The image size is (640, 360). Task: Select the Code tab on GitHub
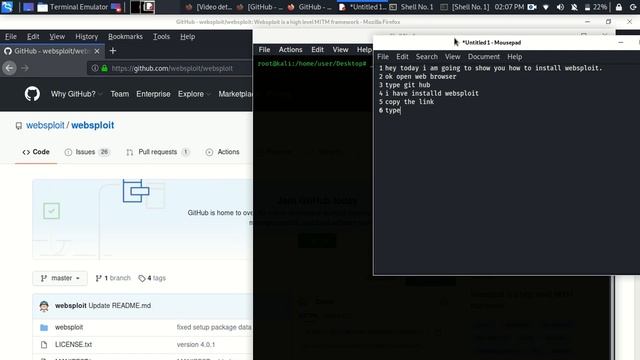[x=36, y=152]
